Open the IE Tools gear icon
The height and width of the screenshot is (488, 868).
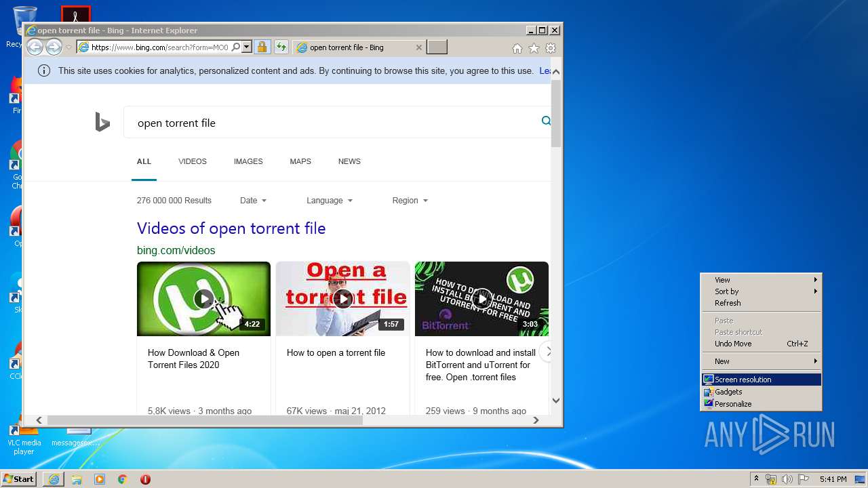[551, 48]
